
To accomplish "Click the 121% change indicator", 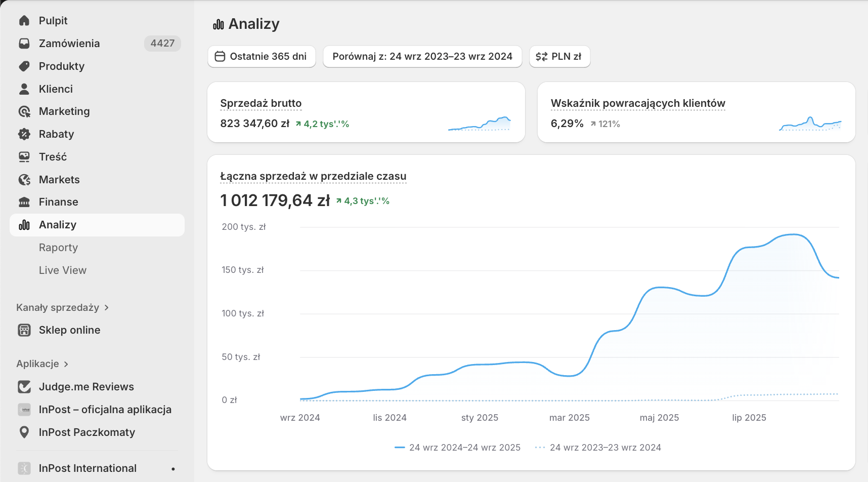I will coord(605,124).
